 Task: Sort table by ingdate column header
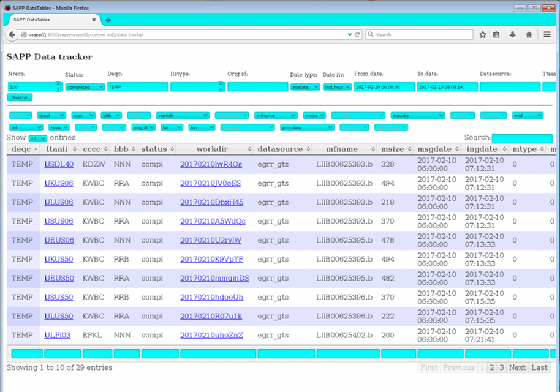485,149
